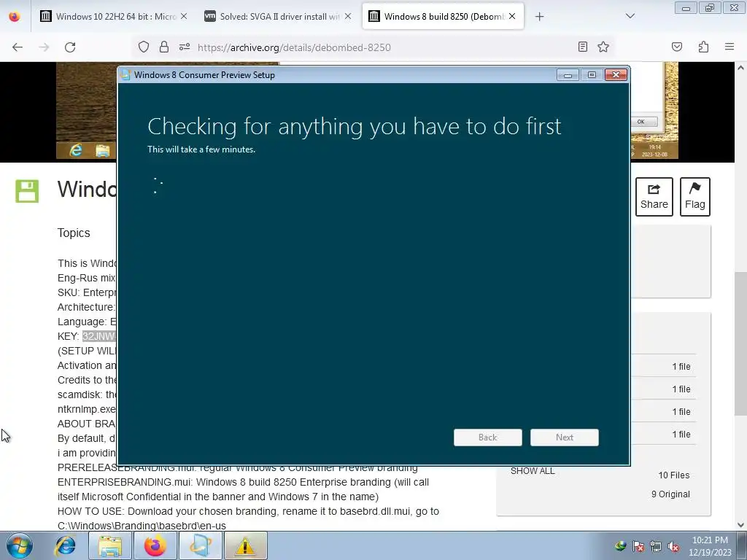Click the C:\Windows\Branding\basebrd\en-us path text
The height and width of the screenshot is (560, 747).
(x=142, y=526)
